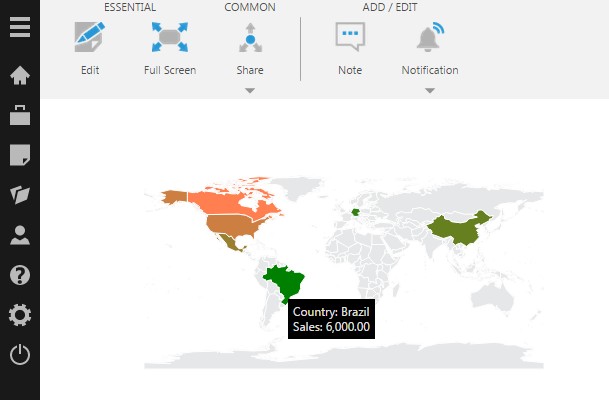Viewport: 609px width, 400px height.
Task: Click the 'Country: Brazil' tooltip text
Action: pyautogui.click(x=331, y=312)
